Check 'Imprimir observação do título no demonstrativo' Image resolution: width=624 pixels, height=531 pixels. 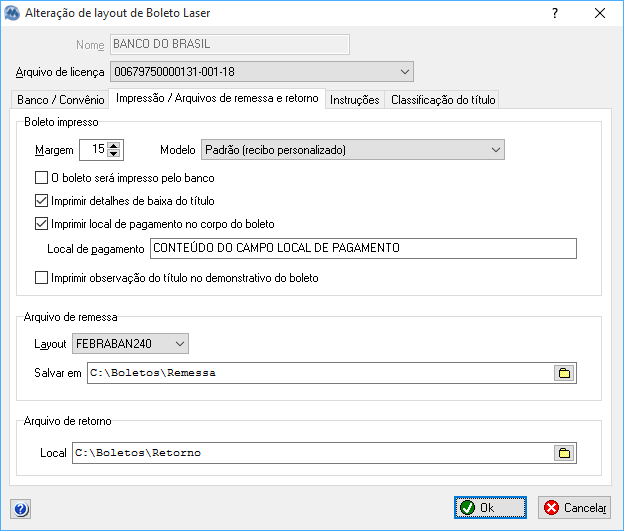pos(41,277)
